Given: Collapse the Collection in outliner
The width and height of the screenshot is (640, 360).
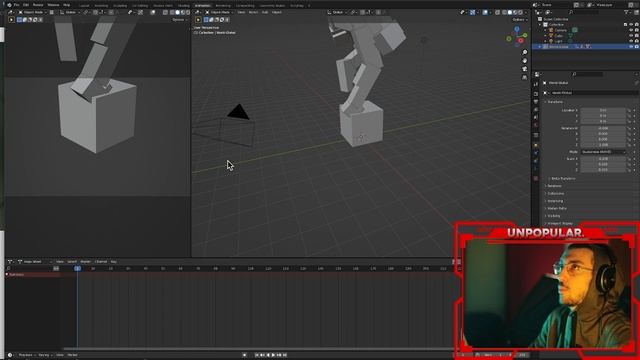Looking at the screenshot, I should (540, 24).
